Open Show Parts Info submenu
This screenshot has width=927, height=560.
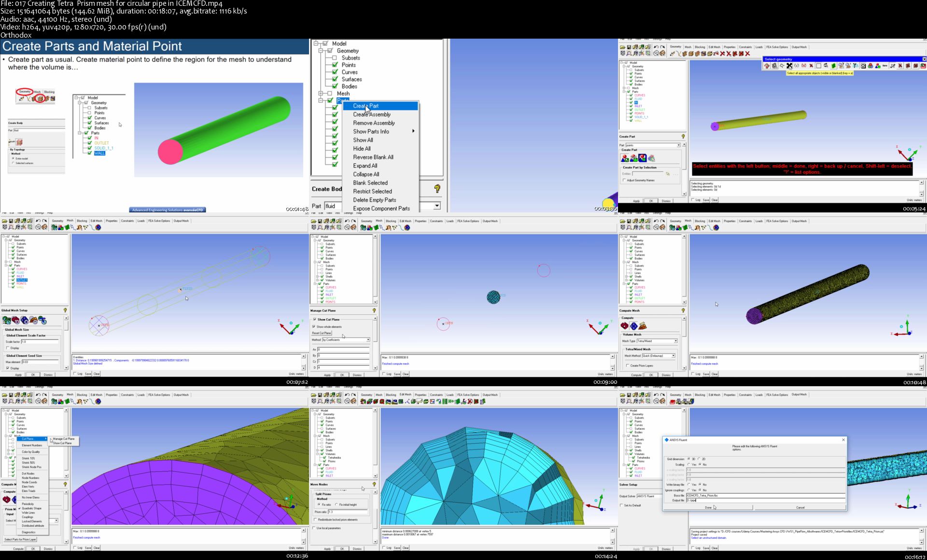click(x=380, y=131)
